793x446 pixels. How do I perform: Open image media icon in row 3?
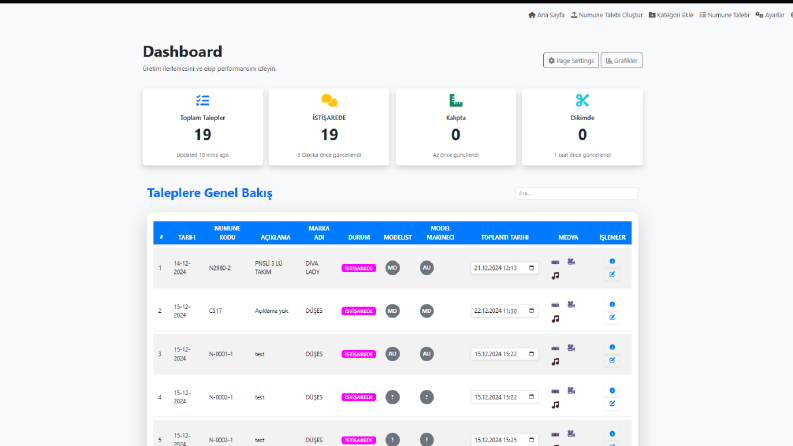[x=555, y=348]
